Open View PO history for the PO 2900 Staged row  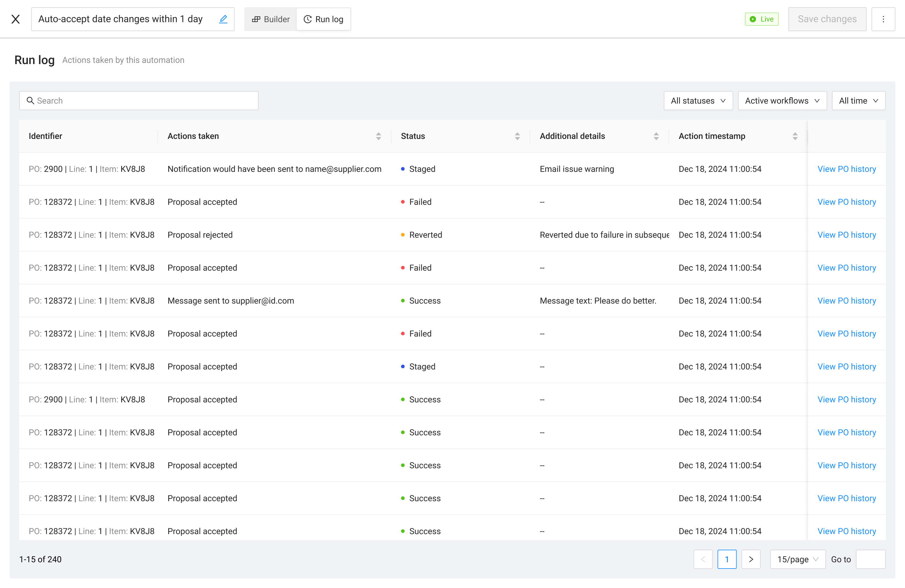click(x=846, y=169)
